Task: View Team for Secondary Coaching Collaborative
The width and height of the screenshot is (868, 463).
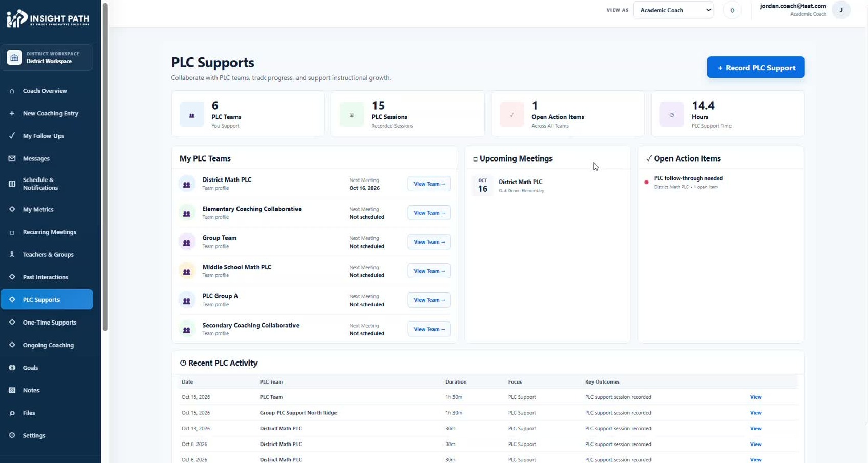Action: point(429,329)
